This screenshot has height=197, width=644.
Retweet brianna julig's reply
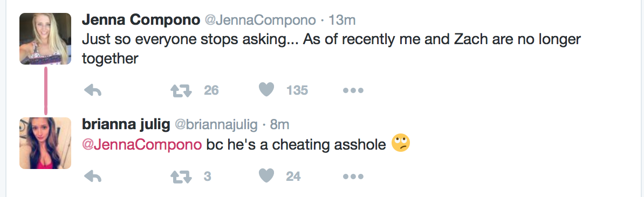pos(181,177)
